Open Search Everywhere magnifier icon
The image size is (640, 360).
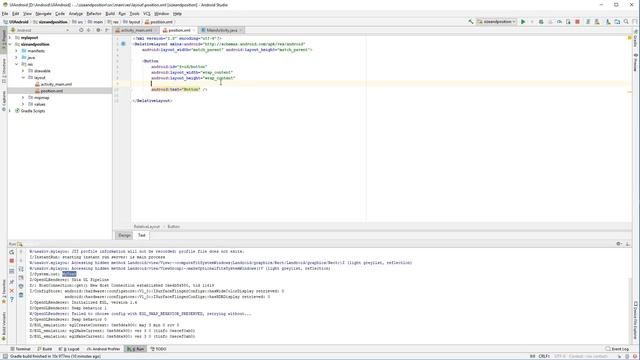pyautogui.click(x=626, y=22)
